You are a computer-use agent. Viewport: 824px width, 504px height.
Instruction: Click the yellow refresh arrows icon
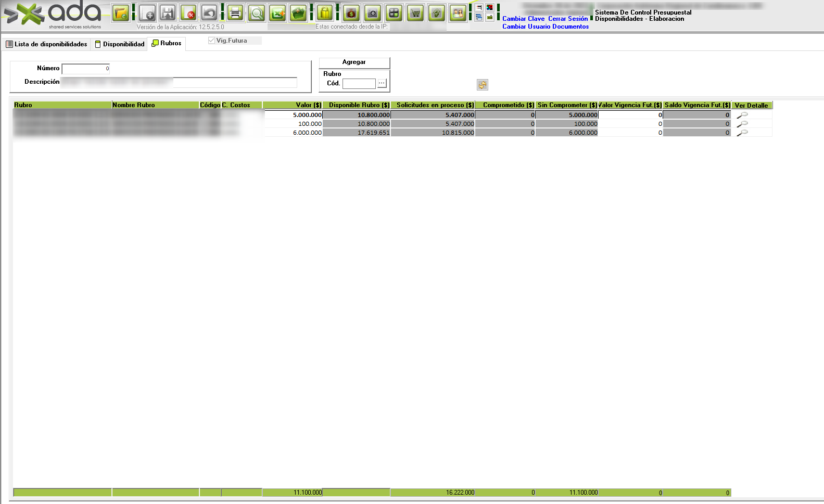coord(483,85)
